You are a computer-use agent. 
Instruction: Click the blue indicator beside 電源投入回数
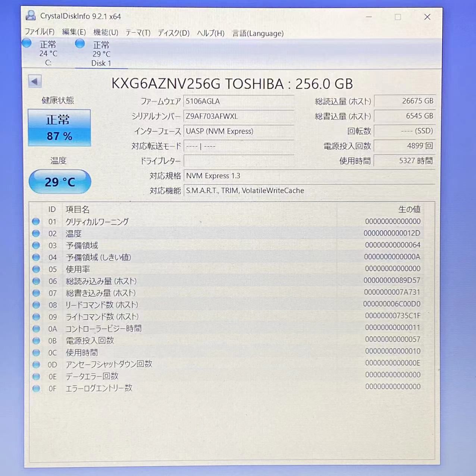(x=36, y=341)
